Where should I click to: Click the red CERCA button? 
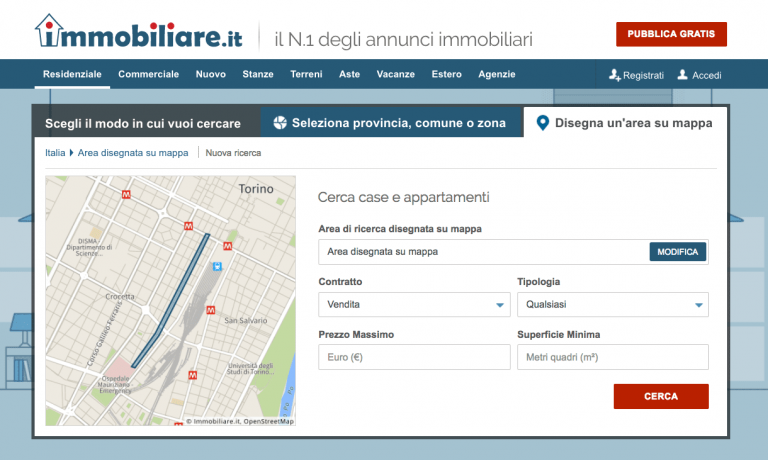click(661, 396)
